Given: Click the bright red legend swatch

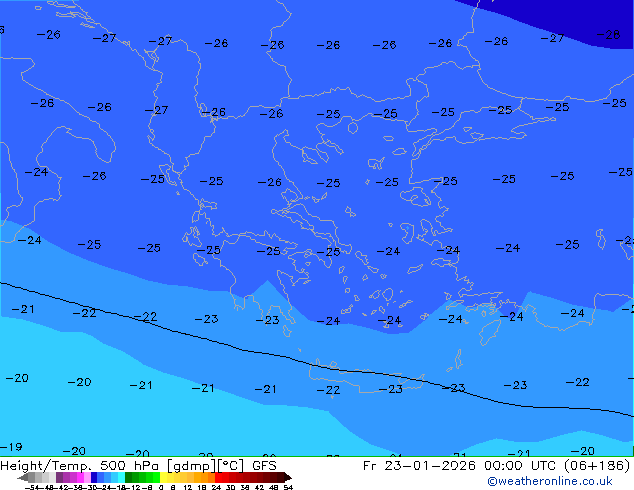Looking at the screenshot, I should [x=218, y=477].
